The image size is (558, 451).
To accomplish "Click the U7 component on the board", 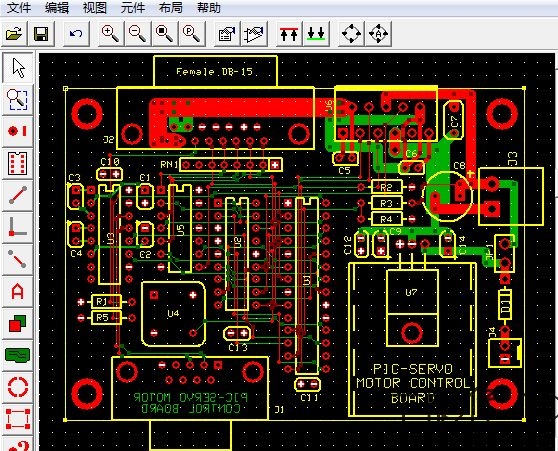I will pos(412,308).
